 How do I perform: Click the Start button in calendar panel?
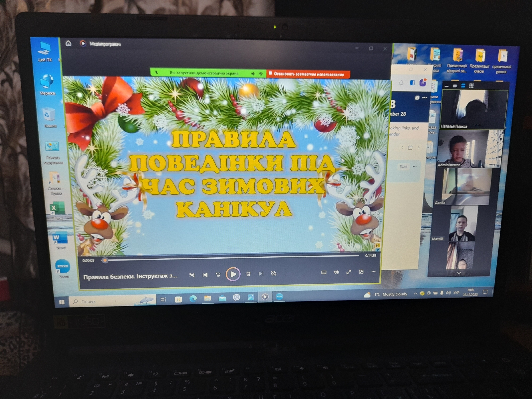click(x=403, y=166)
